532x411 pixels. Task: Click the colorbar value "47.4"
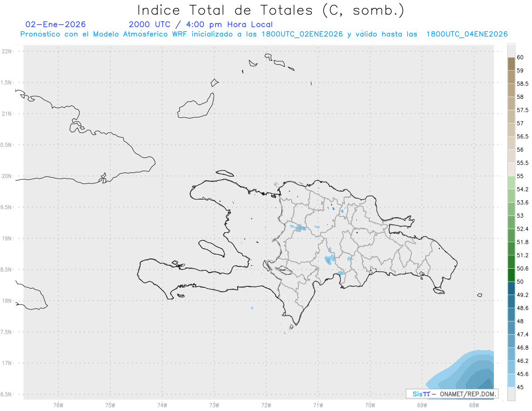(523, 334)
